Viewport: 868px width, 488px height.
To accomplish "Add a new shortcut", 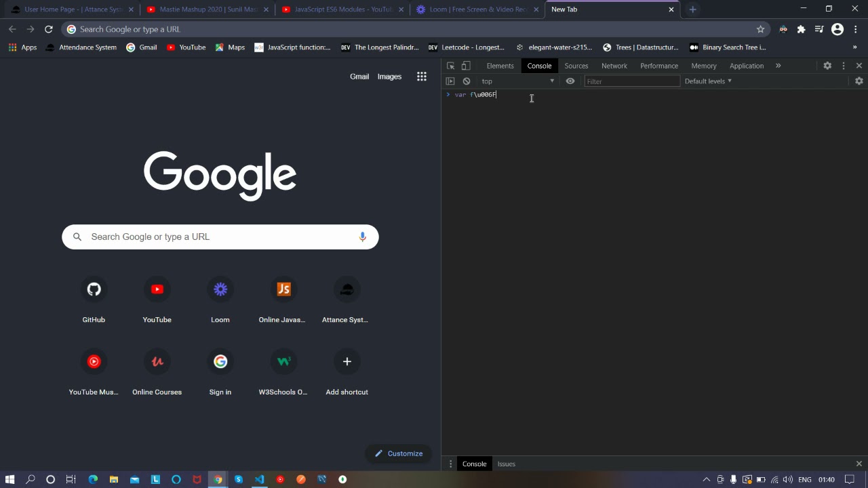I will coord(347,371).
